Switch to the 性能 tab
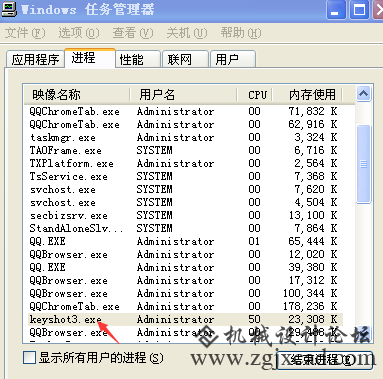 138,60
